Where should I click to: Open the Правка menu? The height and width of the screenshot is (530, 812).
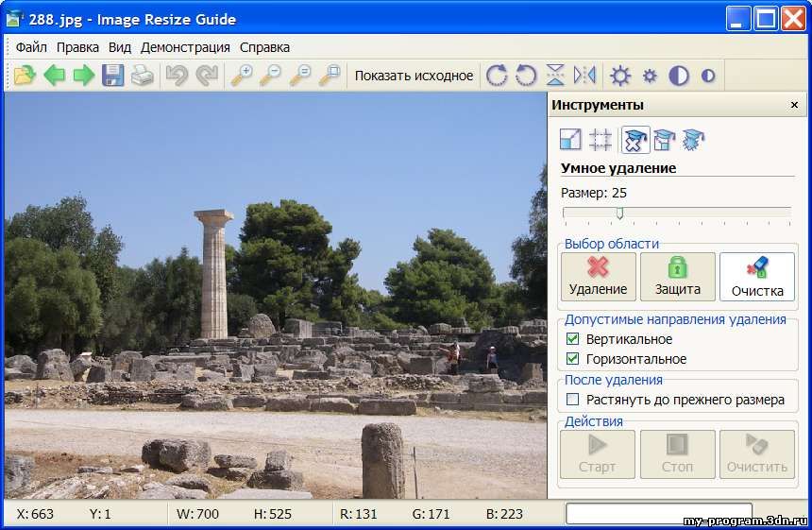77,47
